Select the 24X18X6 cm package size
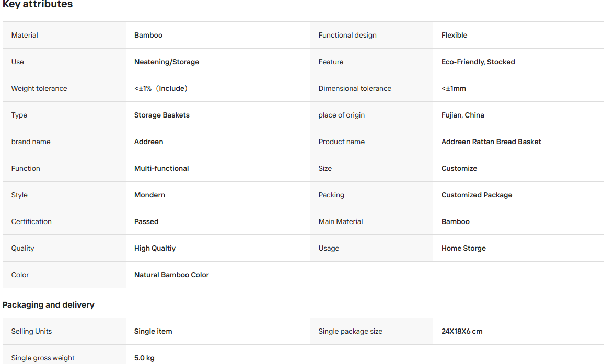604x364 pixels. pos(462,331)
